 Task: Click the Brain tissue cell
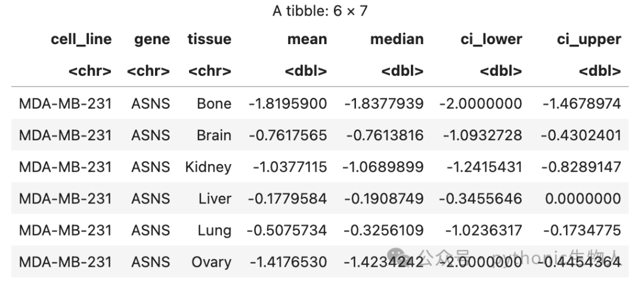[214, 135]
